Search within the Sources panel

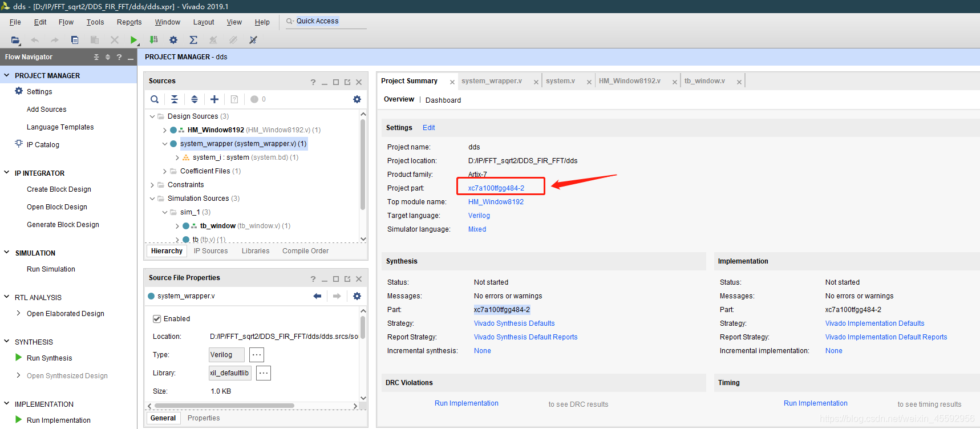(x=155, y=99)
